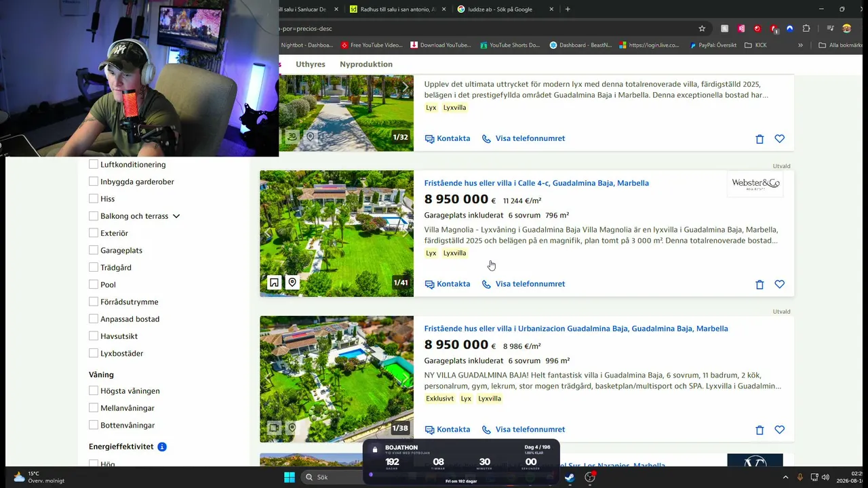Image resolution: width=868 pixels, height=488 pixels.
Task: Bookmark this page with the star icon
Action: click(702, 28)
